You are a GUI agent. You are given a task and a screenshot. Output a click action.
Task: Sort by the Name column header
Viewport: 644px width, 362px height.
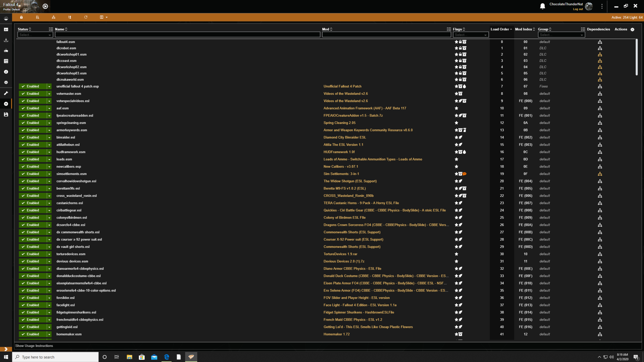point(61,29)
